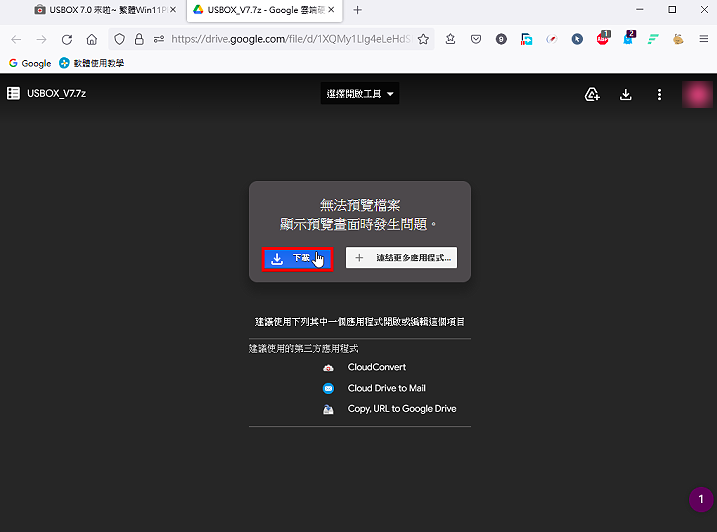The height and width of the screenshot is (532, 717).
Task: Click the dark round extension icon
Action: [x=501, y=39]
